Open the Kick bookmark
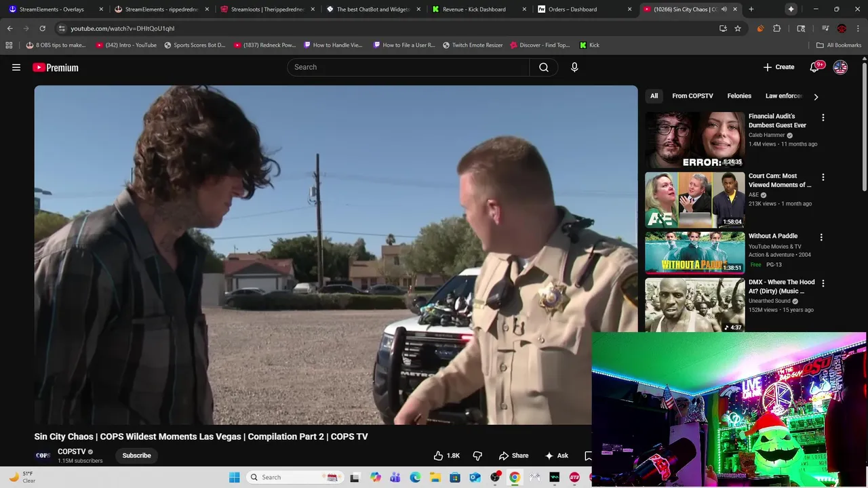 coord(589,45)
